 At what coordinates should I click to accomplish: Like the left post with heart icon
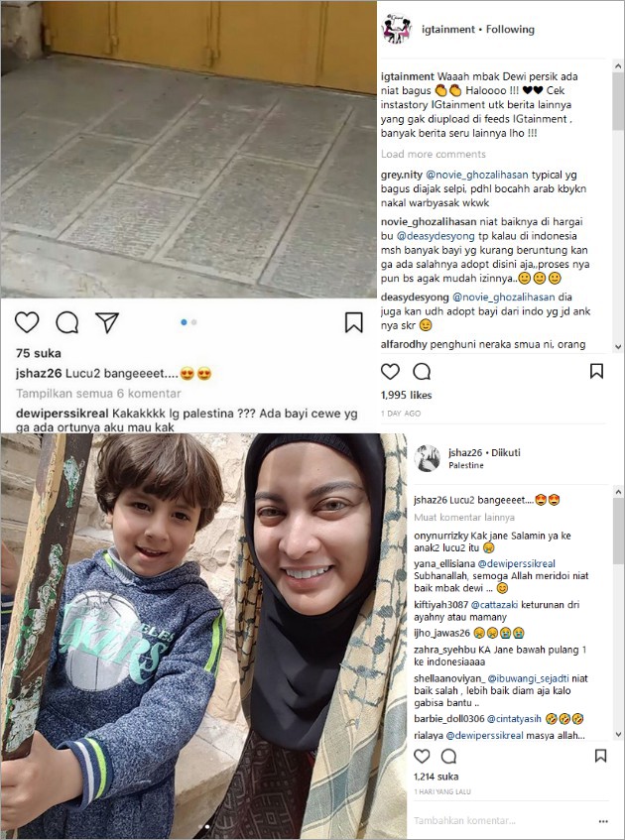27,322
